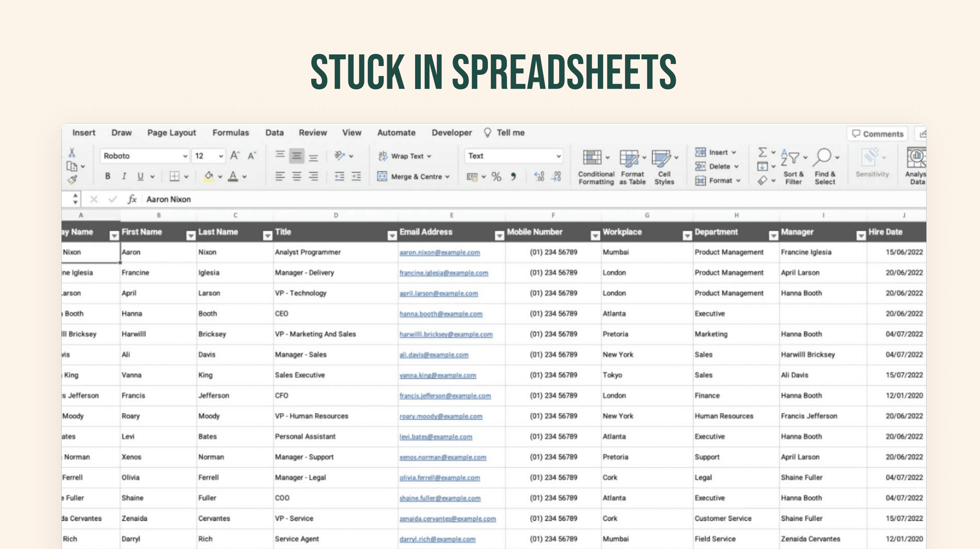Switch to the Formulas tab
Screen dimensions: 980x549
coord(231,133)
